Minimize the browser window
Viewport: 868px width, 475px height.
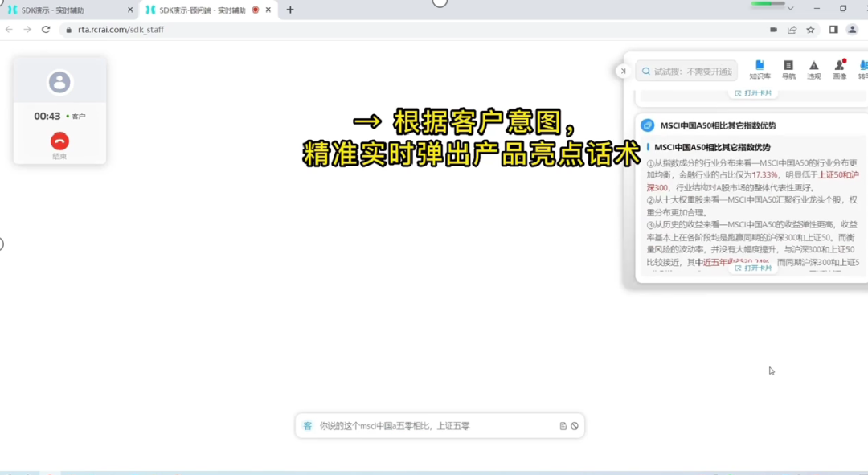coord(817,8)
